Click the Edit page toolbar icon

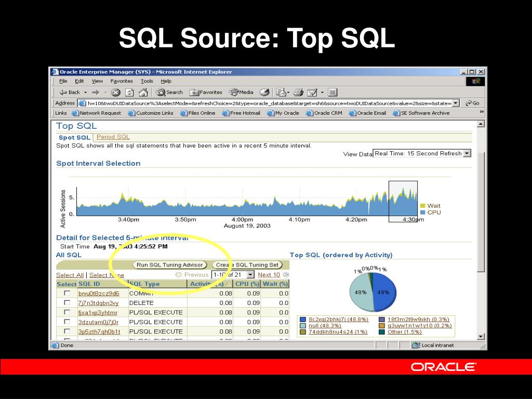pos(312,92)
